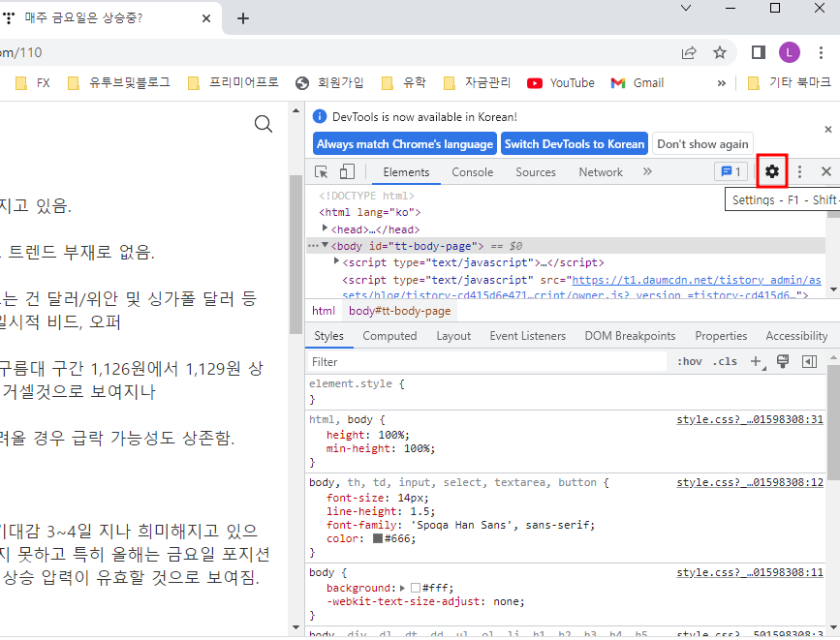This screenshot has width=840, height=640.
Task: Open a new tab with plus button
Action: tap(242, 18)
